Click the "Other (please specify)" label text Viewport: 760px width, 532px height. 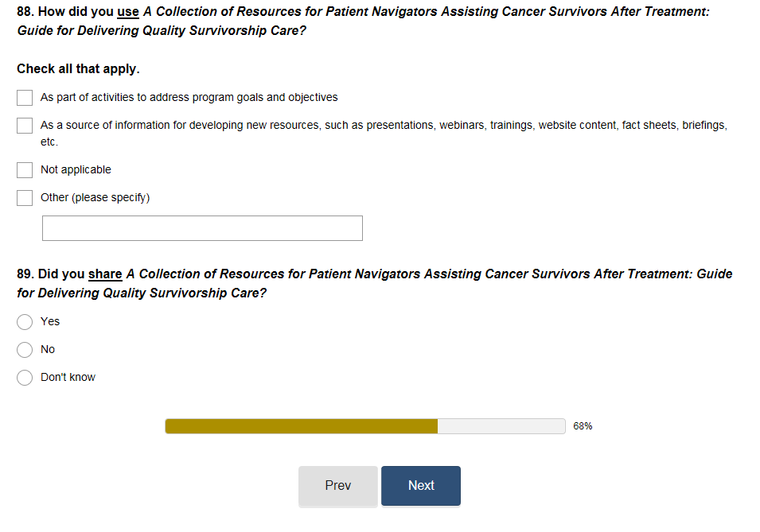point(95,198)
